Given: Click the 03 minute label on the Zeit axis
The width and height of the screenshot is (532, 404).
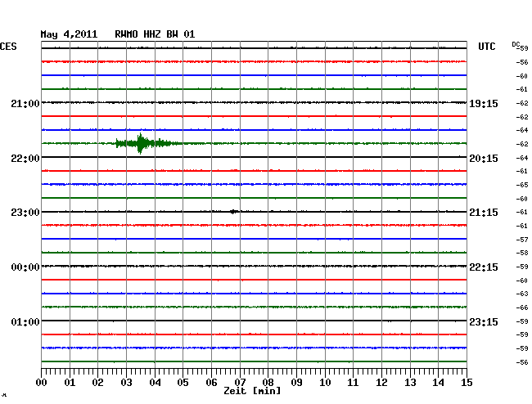Looking at the screenshot, I should click(126, 383).
